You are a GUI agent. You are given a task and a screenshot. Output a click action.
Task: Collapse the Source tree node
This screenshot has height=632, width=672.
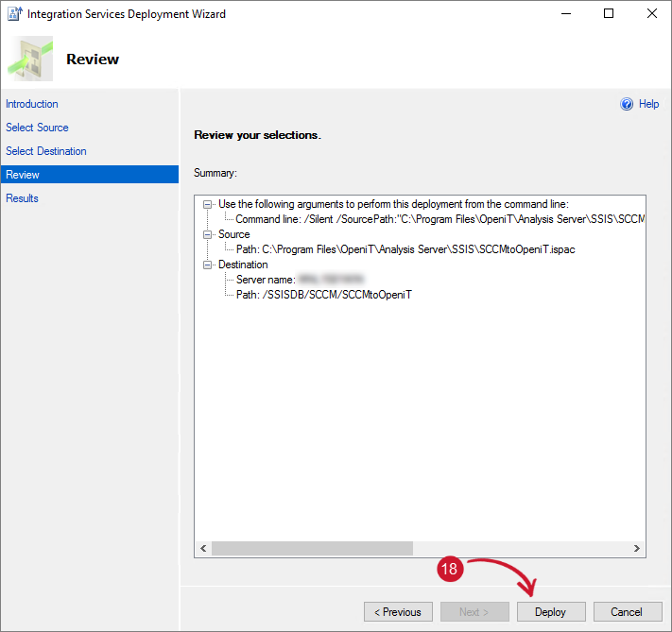pos(207,234)
